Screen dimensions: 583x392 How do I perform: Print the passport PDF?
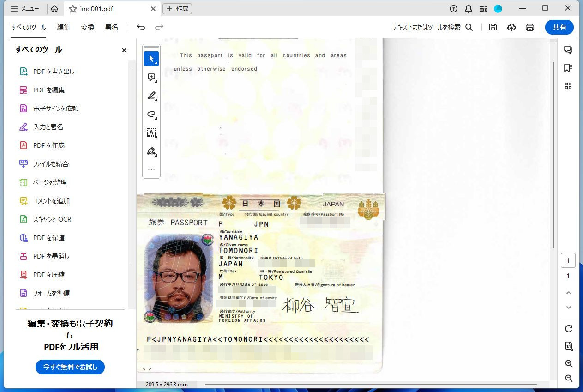529,27
